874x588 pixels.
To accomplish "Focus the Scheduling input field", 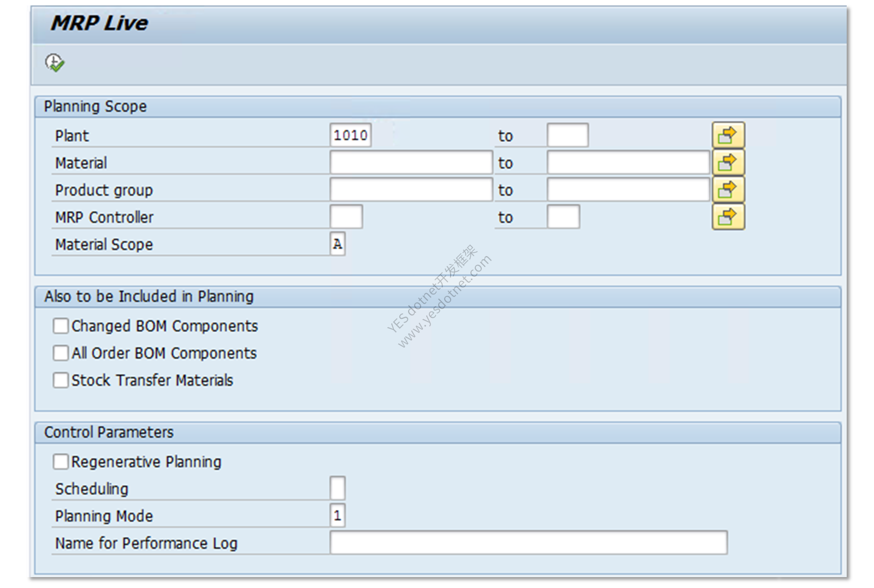I will point(338,488).
